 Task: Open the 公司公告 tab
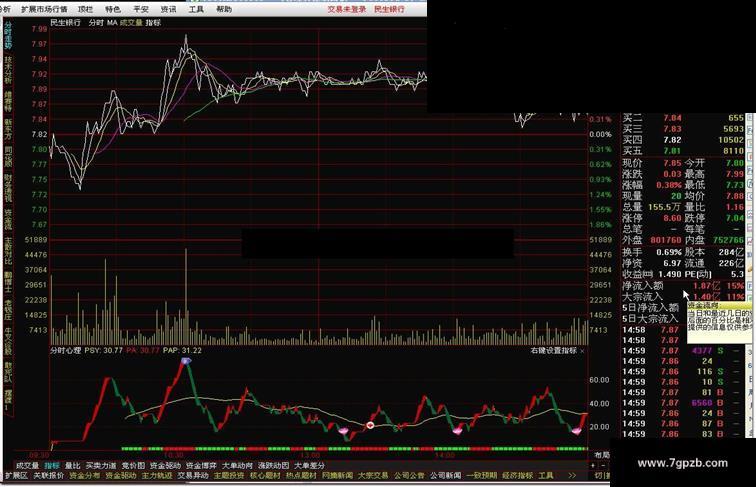click(x=409, y=476)
